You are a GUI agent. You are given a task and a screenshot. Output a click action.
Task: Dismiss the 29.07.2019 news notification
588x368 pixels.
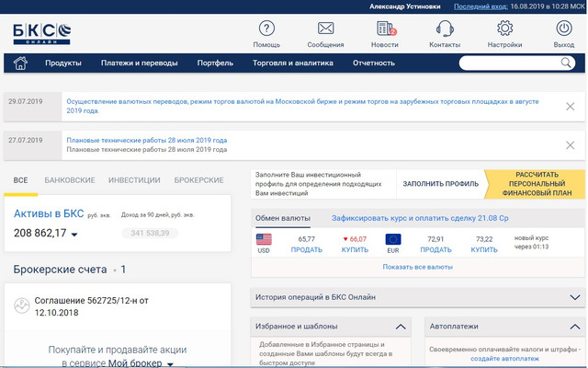click(x=571, y=109)
